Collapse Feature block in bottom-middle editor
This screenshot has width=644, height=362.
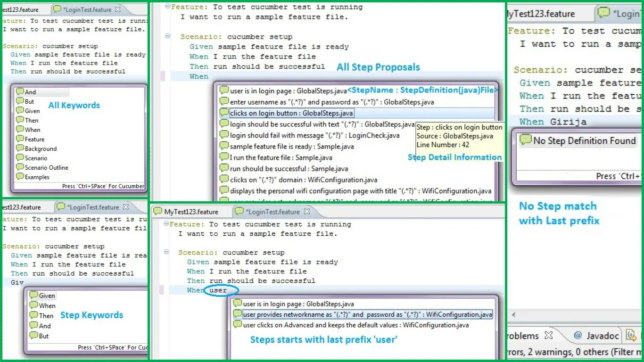(x=166, y=224)
